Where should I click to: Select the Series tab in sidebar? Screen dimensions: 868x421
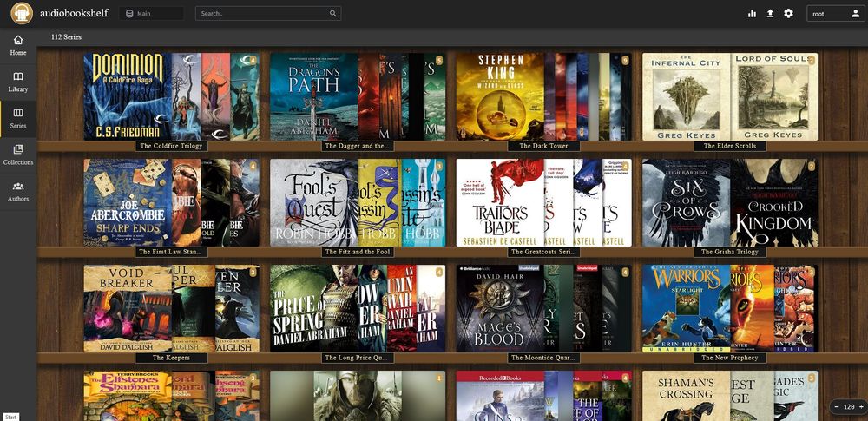18,119
